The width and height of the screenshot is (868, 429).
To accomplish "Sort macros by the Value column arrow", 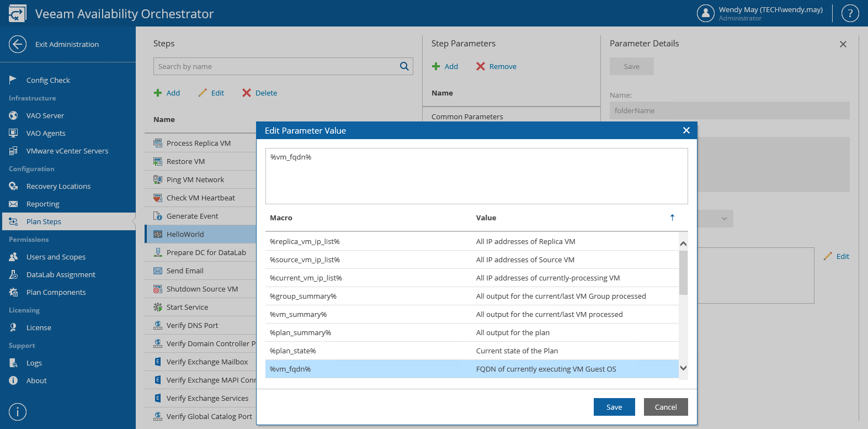I will coord(672,218).
